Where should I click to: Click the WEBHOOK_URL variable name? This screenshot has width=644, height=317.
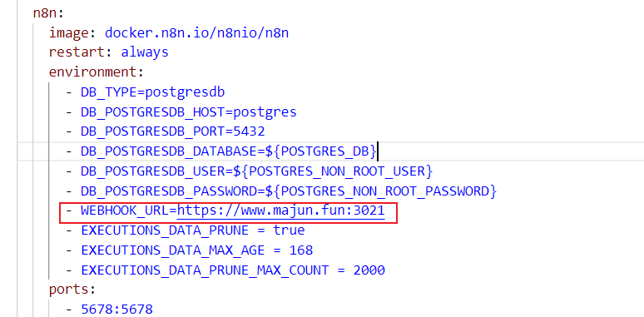click(x=125, y=211)
